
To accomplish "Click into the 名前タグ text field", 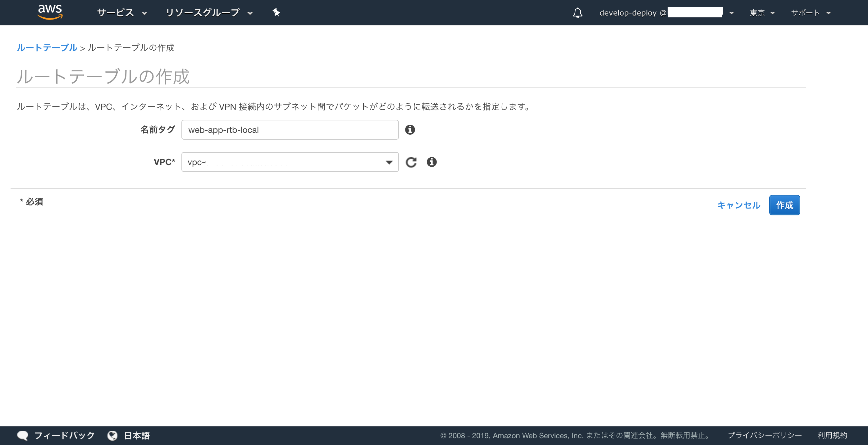I will pos(290,130).
